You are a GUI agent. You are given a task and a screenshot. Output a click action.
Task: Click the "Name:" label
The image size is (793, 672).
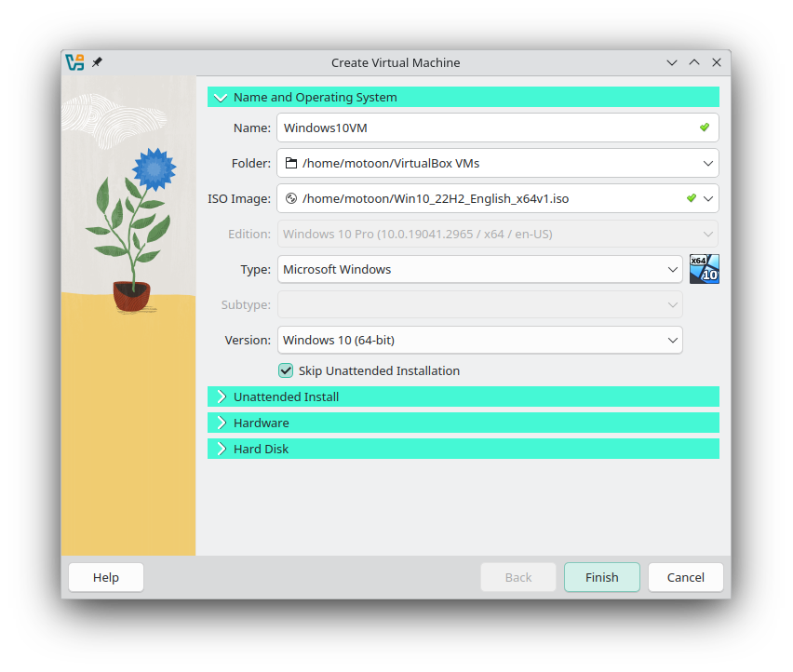[x=252, y=128]
